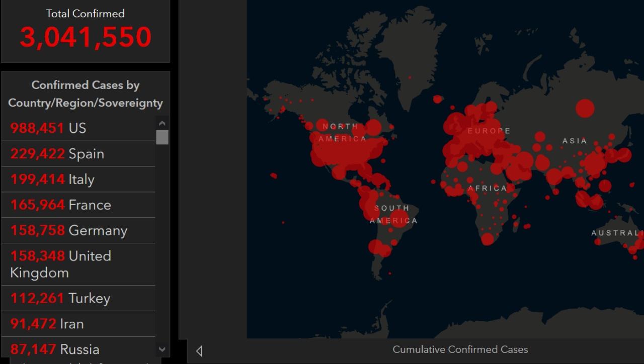This screenshot has width=644, height=364.
Task: Click the scroll up arrow in country list
Action: [x=162, y=123]
